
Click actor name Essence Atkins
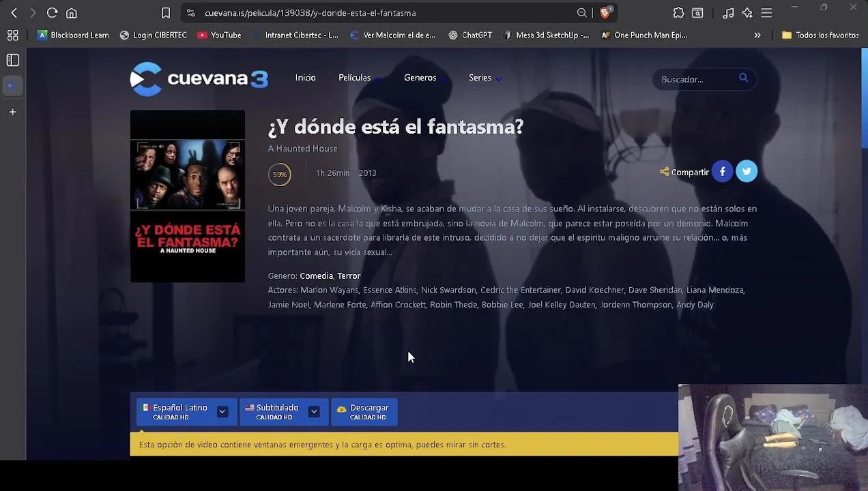click(390, 291)
